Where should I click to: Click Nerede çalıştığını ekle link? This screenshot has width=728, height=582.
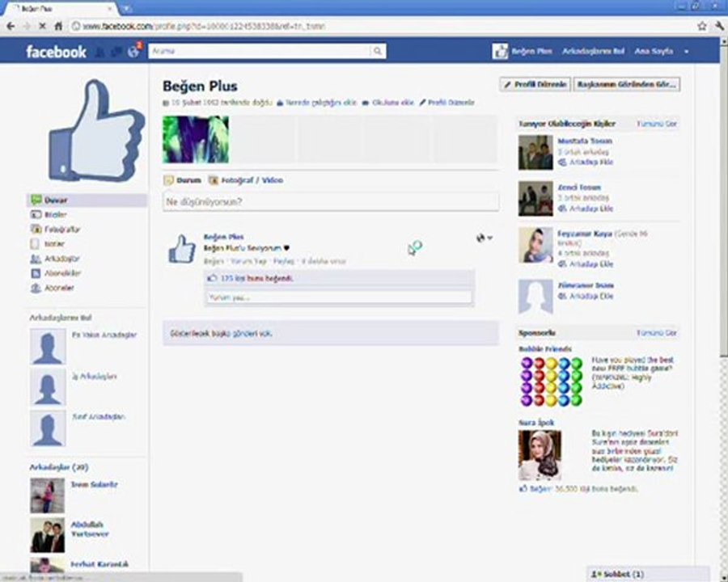[x=320, y=103]
